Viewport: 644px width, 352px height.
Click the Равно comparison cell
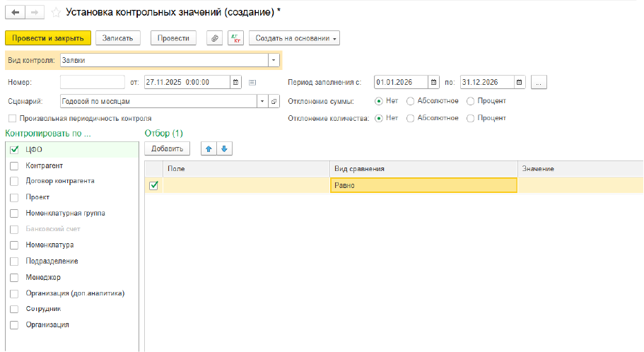pos(423,185)
